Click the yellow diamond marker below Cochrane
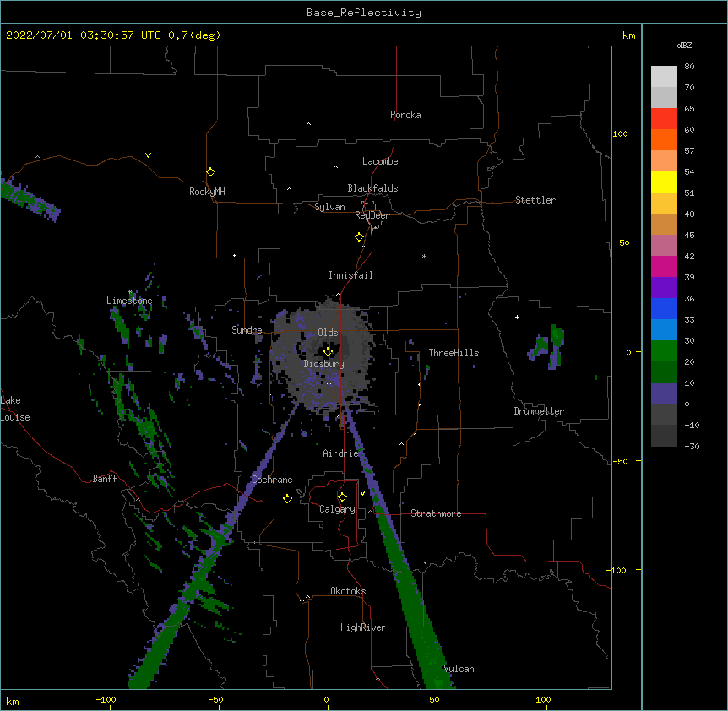 (x=287, y=498)
